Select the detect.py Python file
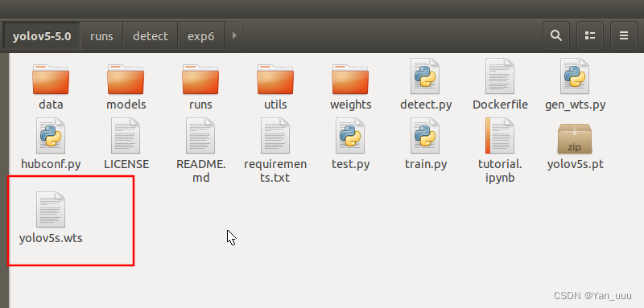 pos(425,76)
